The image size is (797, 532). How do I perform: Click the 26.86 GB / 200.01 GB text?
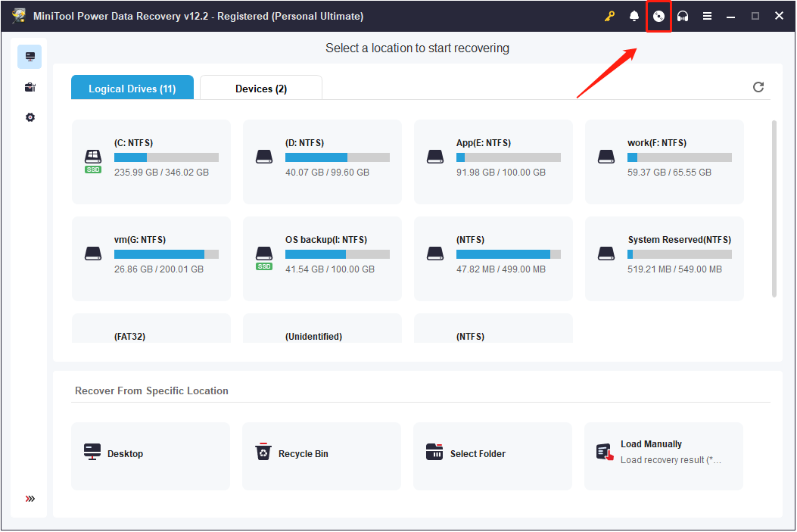(x=159, y=269)
